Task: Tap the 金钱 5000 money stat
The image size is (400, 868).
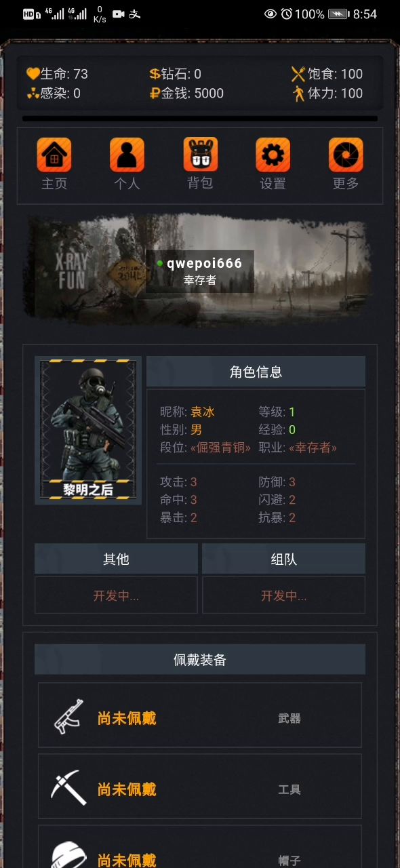Action: (186, 94)
